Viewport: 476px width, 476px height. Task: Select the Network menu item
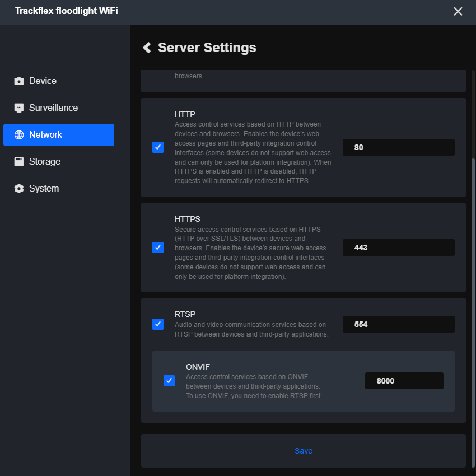(59, 135)
